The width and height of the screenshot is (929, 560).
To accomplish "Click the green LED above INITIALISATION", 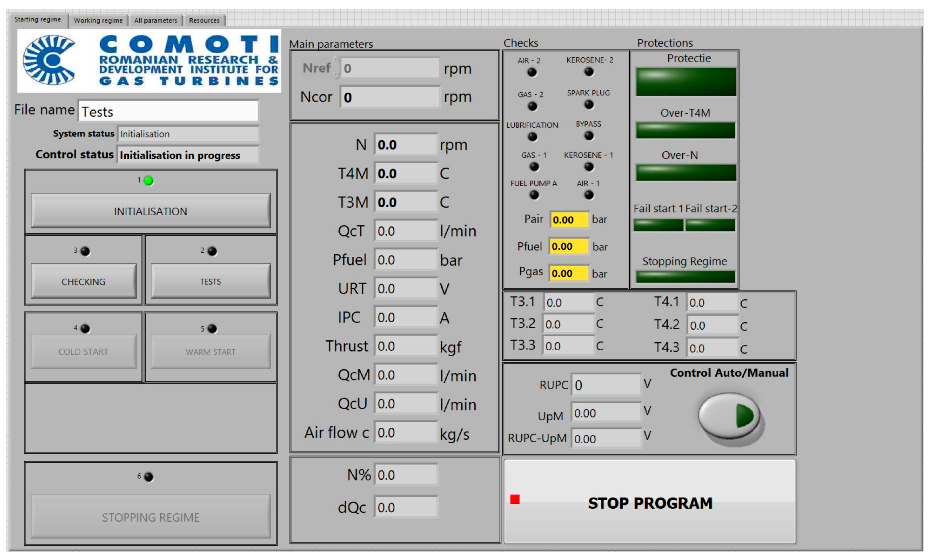I will [149, 181].
